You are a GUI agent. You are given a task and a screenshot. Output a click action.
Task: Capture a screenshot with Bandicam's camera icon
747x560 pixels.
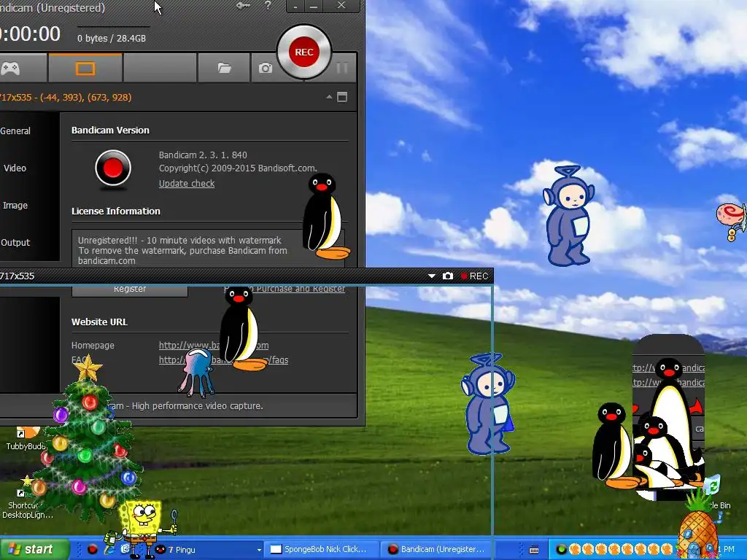pos(266,68)
